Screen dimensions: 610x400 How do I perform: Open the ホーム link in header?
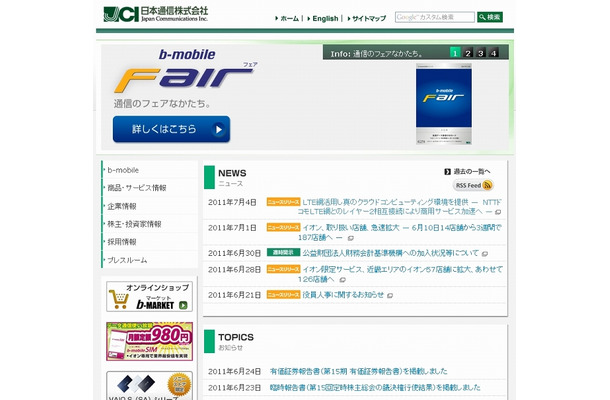tap(289, 18)
